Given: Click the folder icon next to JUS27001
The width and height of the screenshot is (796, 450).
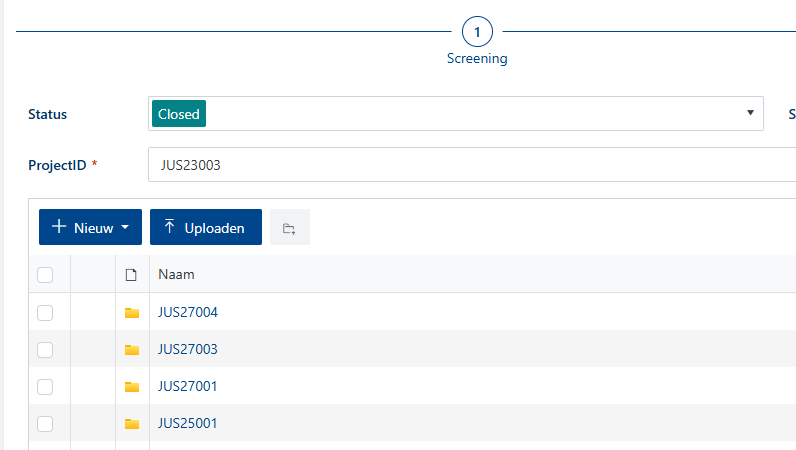Looking at the screenshot, I should click(132, 387).
